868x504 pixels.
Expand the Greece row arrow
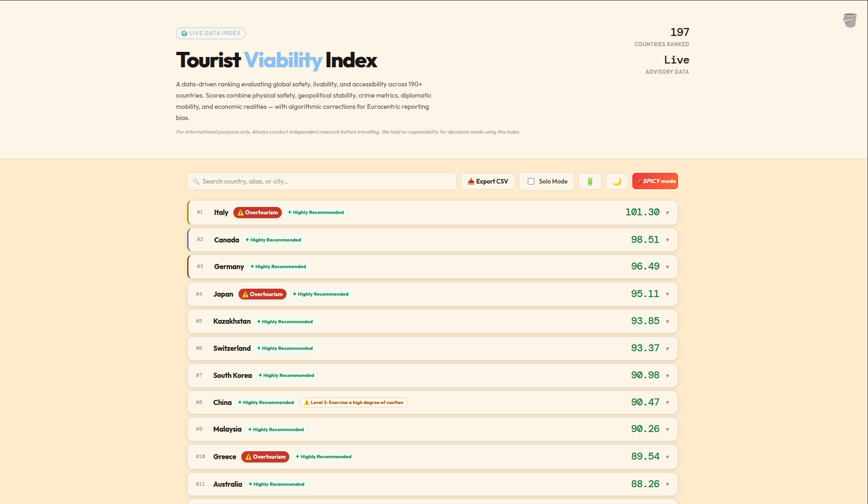pos(667,457)
